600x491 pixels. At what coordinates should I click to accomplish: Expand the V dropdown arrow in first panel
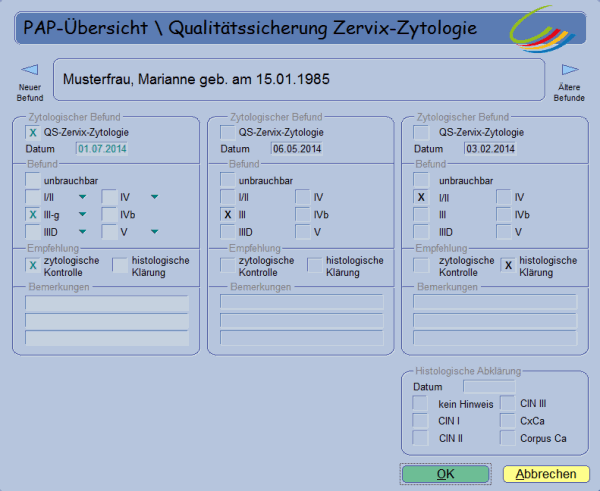point(155,233)
